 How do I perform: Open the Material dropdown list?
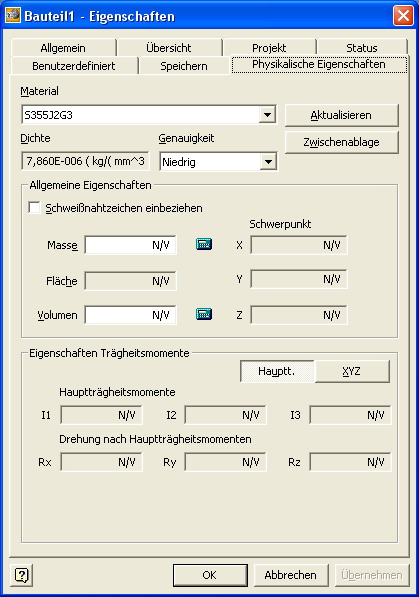tap(267, 115)
